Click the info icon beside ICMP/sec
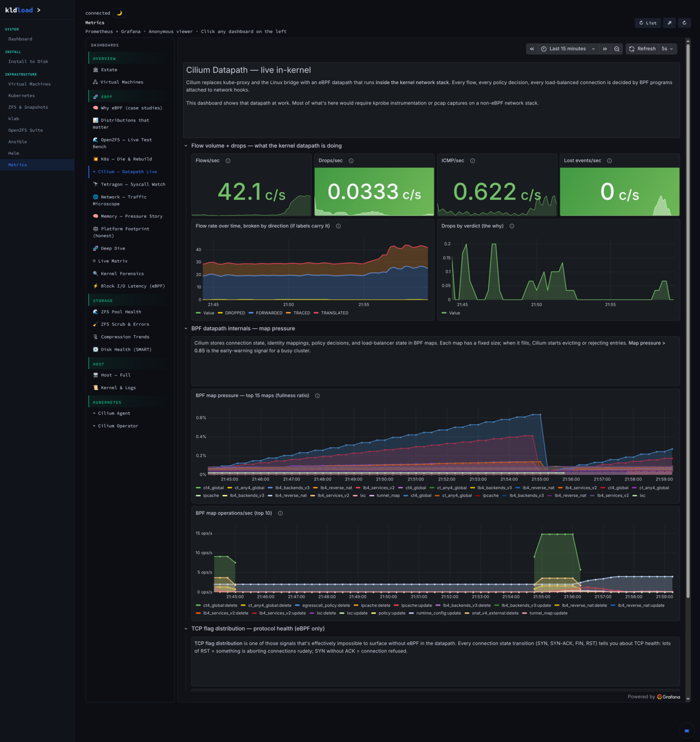Image resolution: width=700 pixels, height=742 pixels. coord(472,161)
